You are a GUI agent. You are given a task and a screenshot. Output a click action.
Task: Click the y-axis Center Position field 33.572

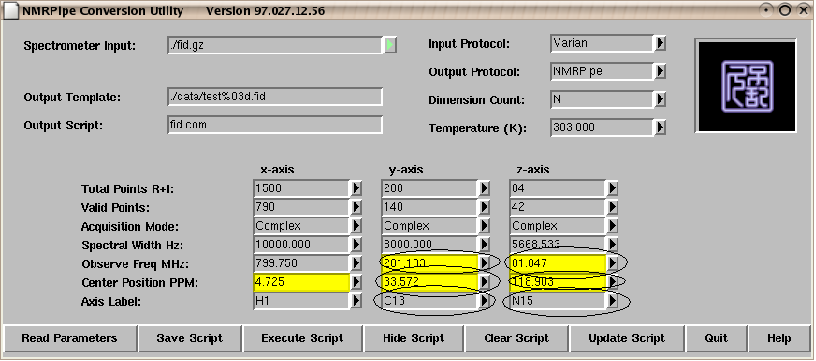click(430, 282)
